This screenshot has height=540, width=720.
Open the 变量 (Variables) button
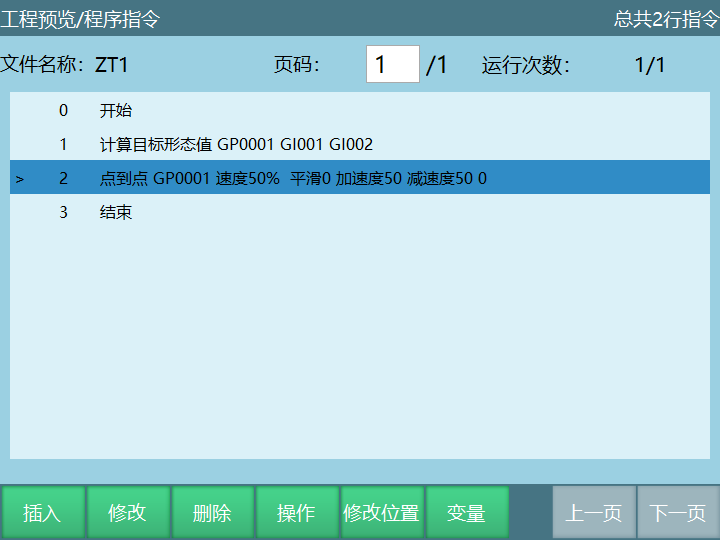pyautogui.click(x=466, y=513)
